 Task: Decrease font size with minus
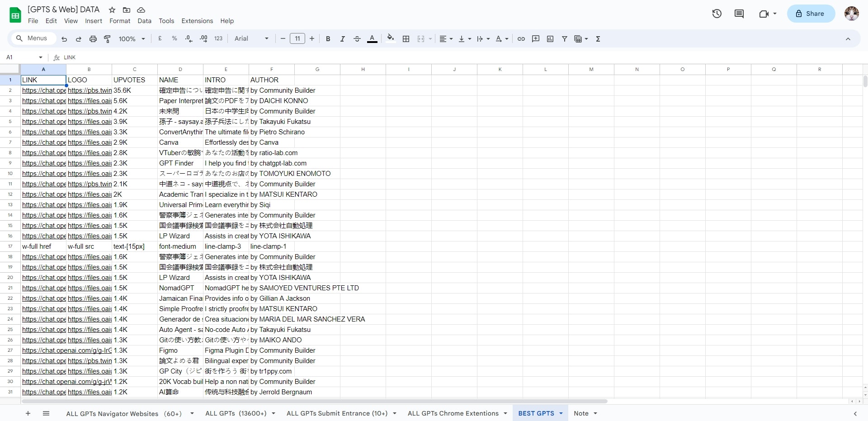[x=283, y=39]
